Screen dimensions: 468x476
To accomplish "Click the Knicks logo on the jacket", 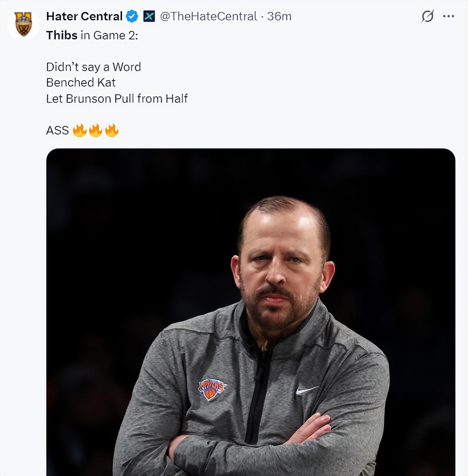I will pos(211,389).
